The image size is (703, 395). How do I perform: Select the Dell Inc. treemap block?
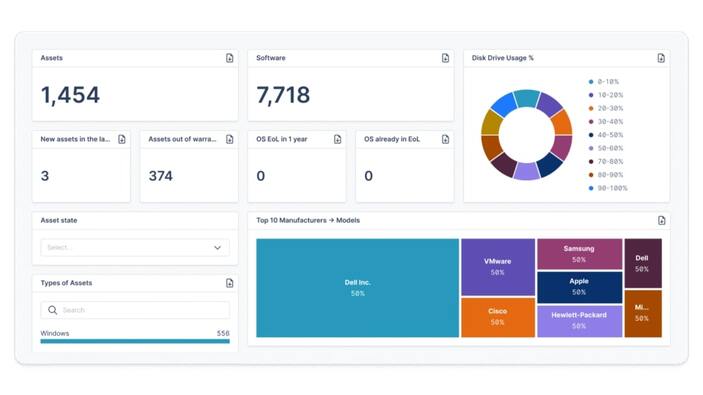pyautogui.click(x=357, y=288)
